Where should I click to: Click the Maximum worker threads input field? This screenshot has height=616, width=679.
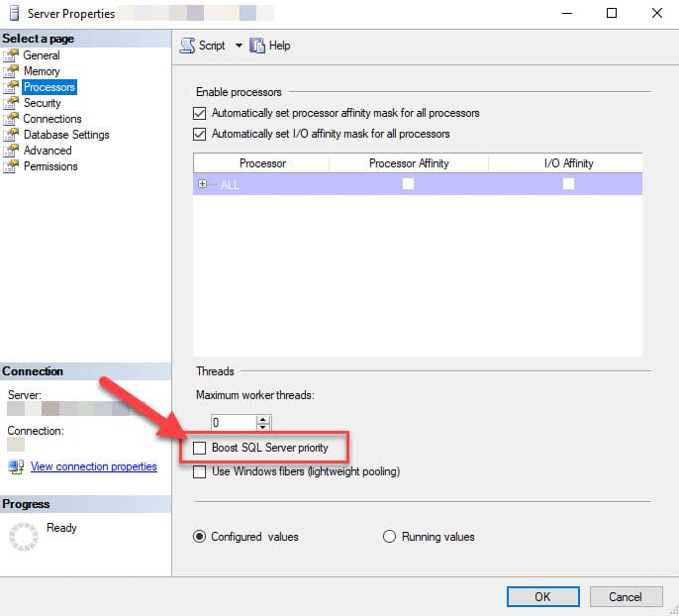[x=234, y=423]
